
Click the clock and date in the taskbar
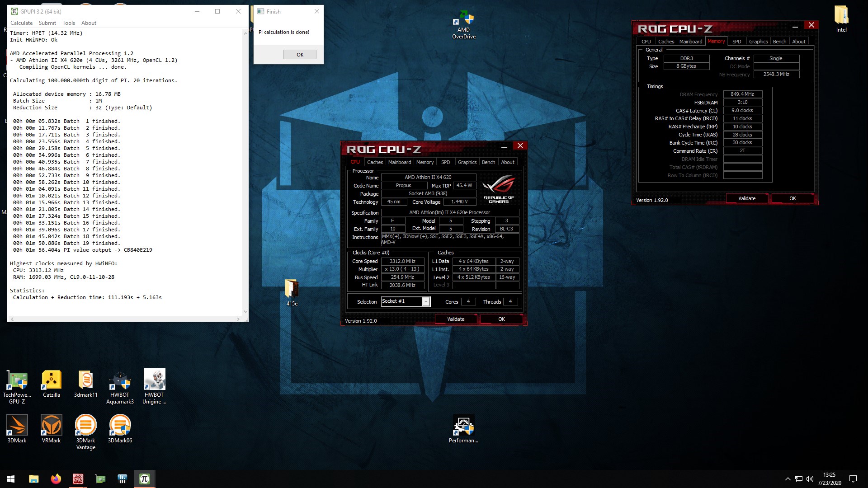pos(829,479)
